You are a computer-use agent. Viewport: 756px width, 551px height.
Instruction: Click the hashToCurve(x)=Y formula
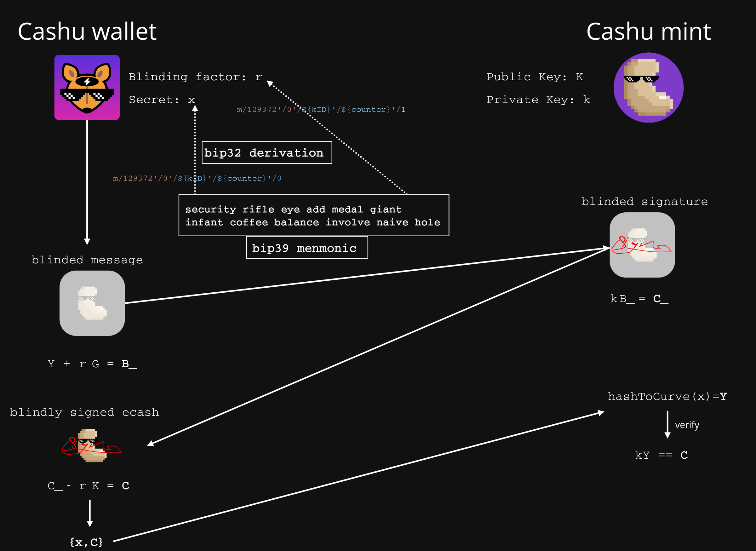(x=667, y=397)
